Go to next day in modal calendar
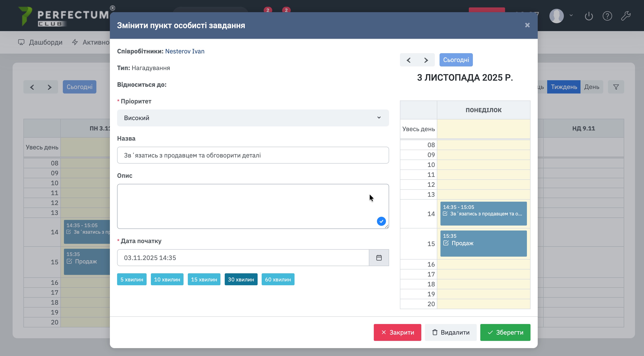This screenshot has height=356, width=644. 426,60
